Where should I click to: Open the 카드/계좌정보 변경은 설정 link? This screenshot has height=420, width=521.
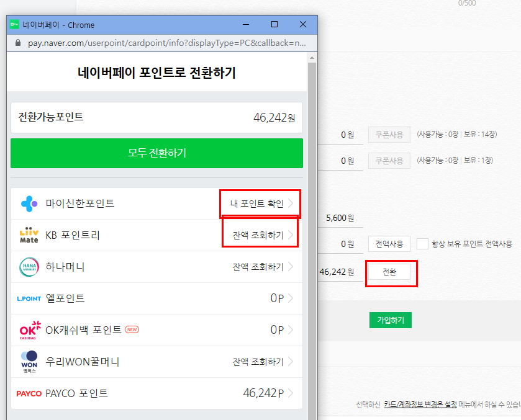tap(420, 404)
